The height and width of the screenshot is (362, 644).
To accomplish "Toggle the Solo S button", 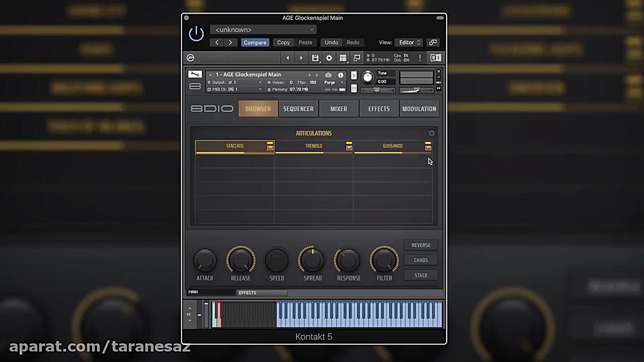I will [x=354, y=75].
